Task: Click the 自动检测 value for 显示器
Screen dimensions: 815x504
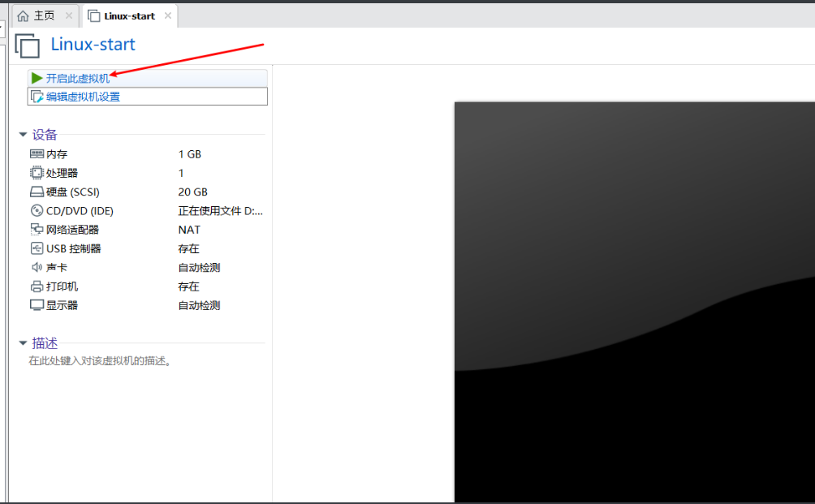Action: tap(199, 305)
